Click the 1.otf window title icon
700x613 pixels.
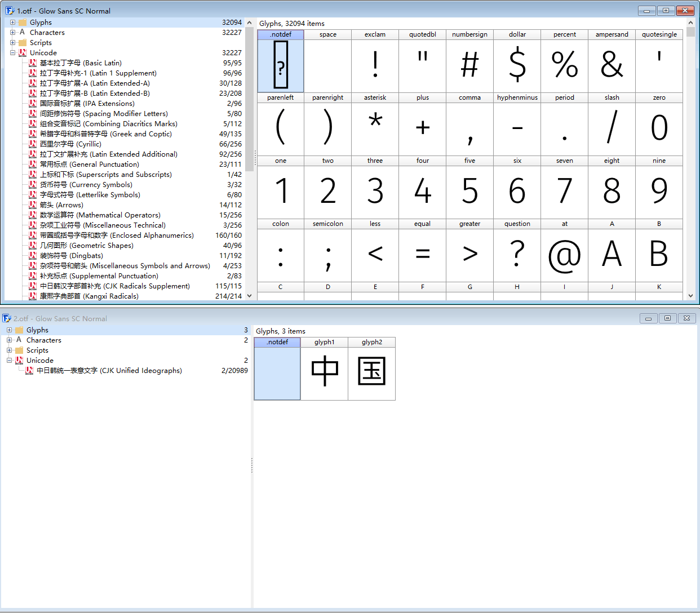tap(10, 11)
